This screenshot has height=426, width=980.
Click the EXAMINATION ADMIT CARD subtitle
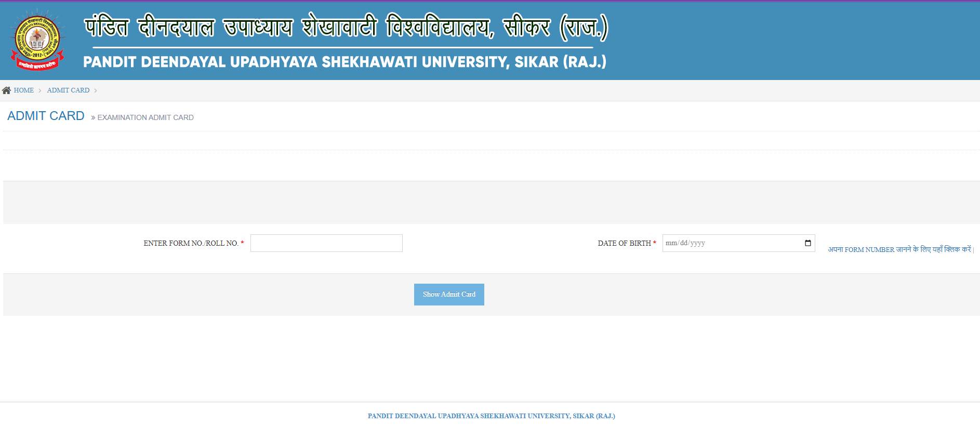pyautogui.click(x=145, y=117)
